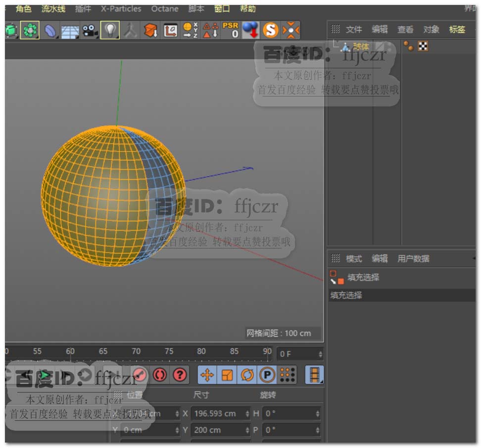Open Object Manager 文件 menu
The image size is (481, 448).
(354, 30)
